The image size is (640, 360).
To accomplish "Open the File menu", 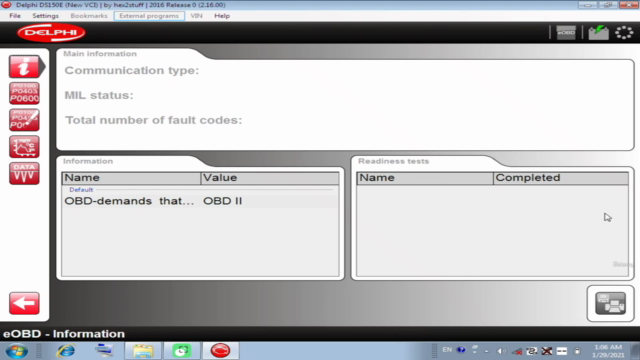I will tap(15, 16).
